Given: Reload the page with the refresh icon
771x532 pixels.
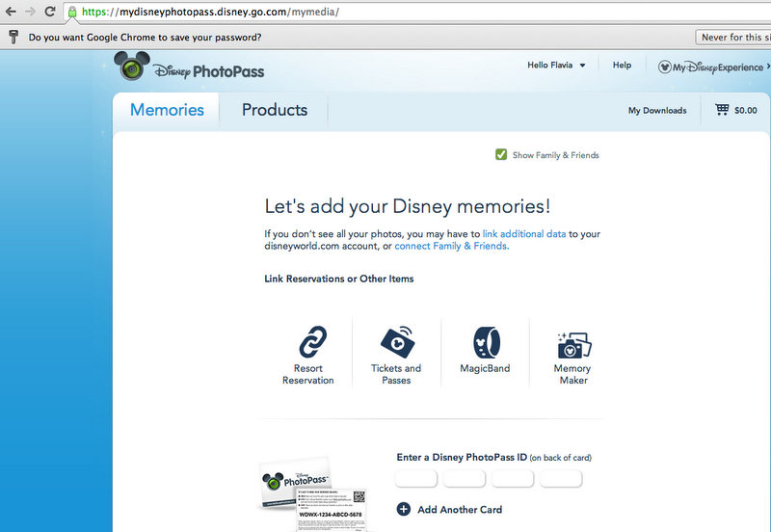Looking at the screenshot, I should 50,12.
